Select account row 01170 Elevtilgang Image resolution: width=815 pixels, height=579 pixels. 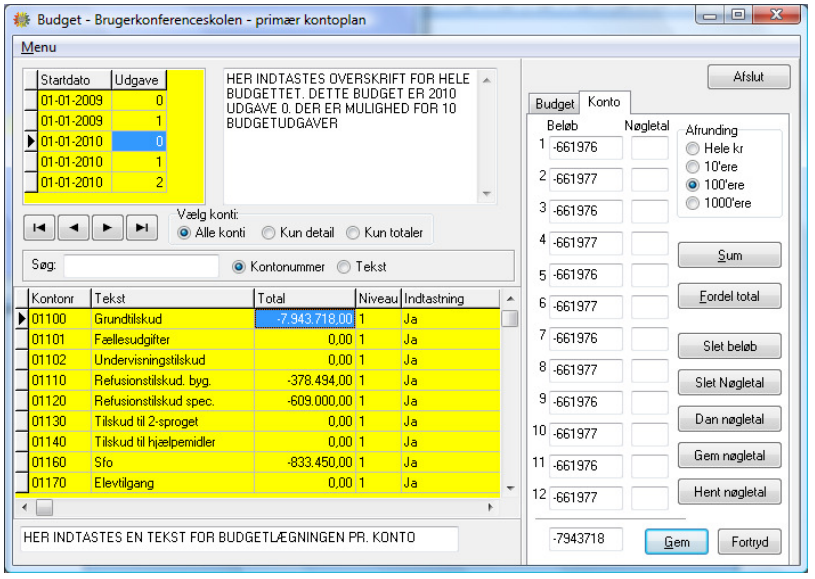click(258, 483)
